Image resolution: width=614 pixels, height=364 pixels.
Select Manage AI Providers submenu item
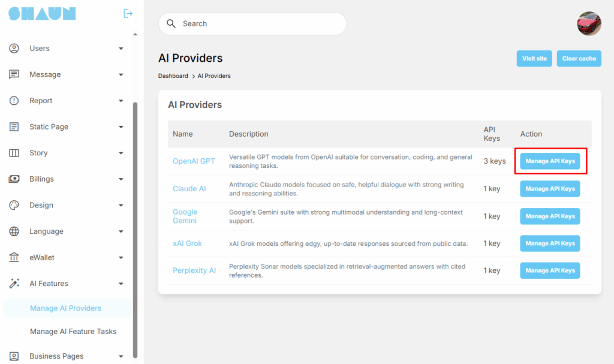point(65,308)
